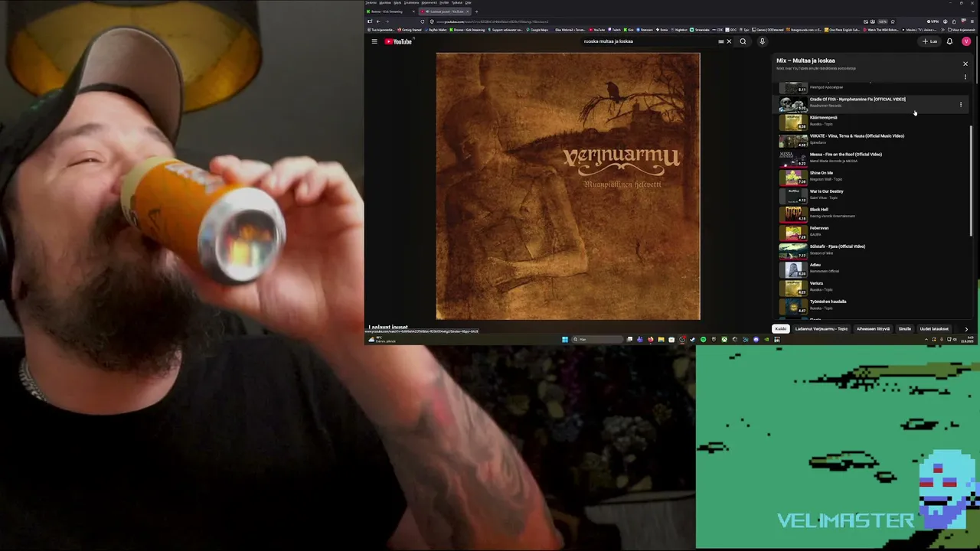Screen dimensions: 980x551
Task: Select the Ladannut Verjnuarmu - Topic chip
Action: (x=822, y=329)
